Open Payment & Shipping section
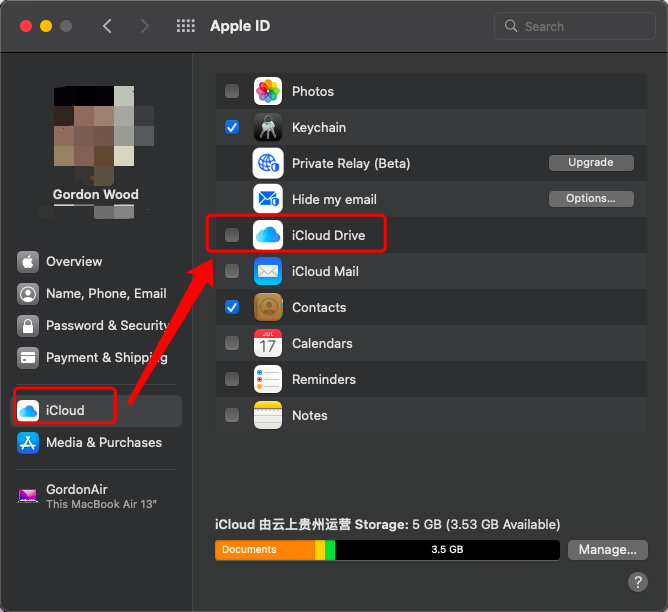668x612 pixels. (96, 358)
